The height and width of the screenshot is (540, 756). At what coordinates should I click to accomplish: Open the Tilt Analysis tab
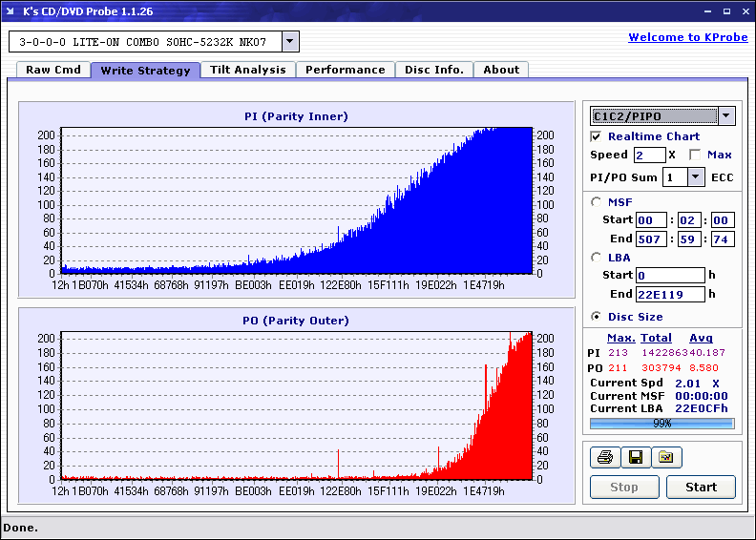248,70
